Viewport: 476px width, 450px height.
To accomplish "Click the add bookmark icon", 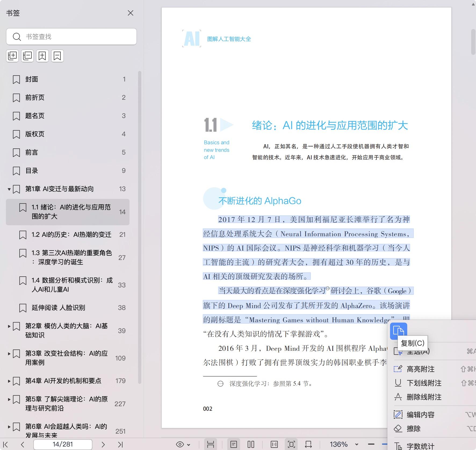I will point(42,56).
